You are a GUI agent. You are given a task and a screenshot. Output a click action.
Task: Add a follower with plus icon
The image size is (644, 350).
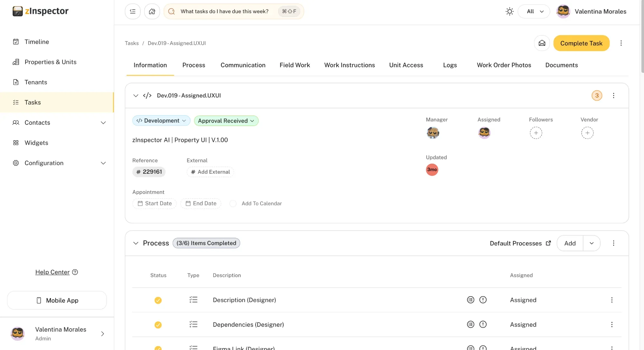(536, 133)
